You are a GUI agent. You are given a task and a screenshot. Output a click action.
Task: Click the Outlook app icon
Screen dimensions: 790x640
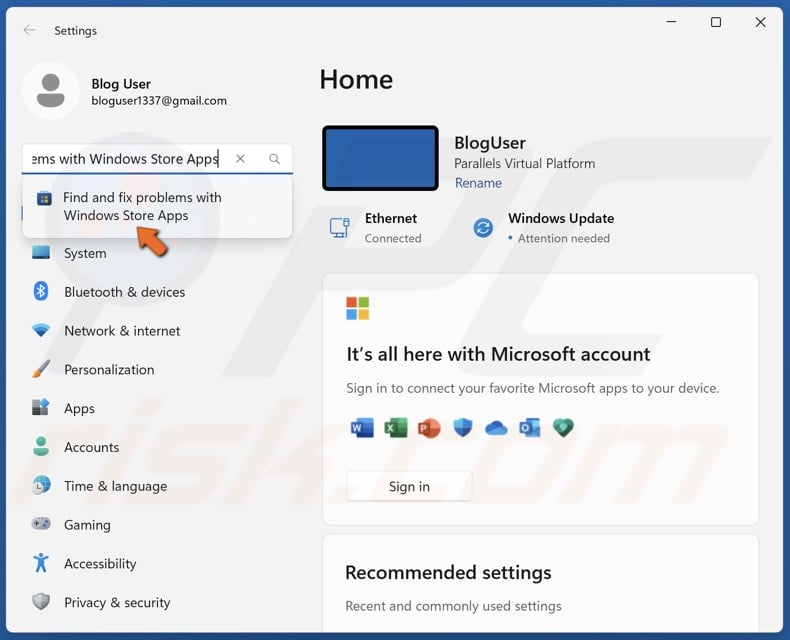click(x=530, y=428)
